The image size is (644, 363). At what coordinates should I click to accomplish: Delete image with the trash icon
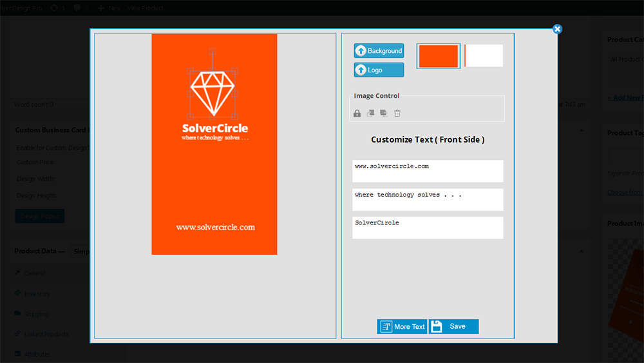click(x=397, y=113)
